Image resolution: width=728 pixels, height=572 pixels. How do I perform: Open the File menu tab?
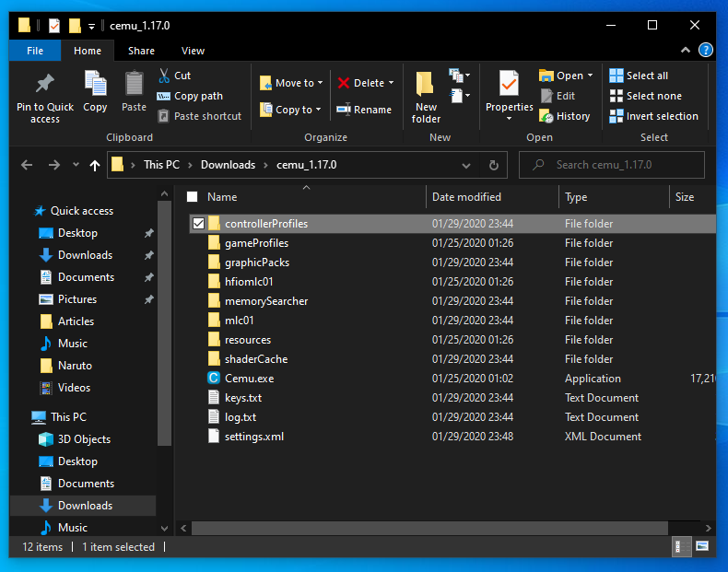(35, 51)
